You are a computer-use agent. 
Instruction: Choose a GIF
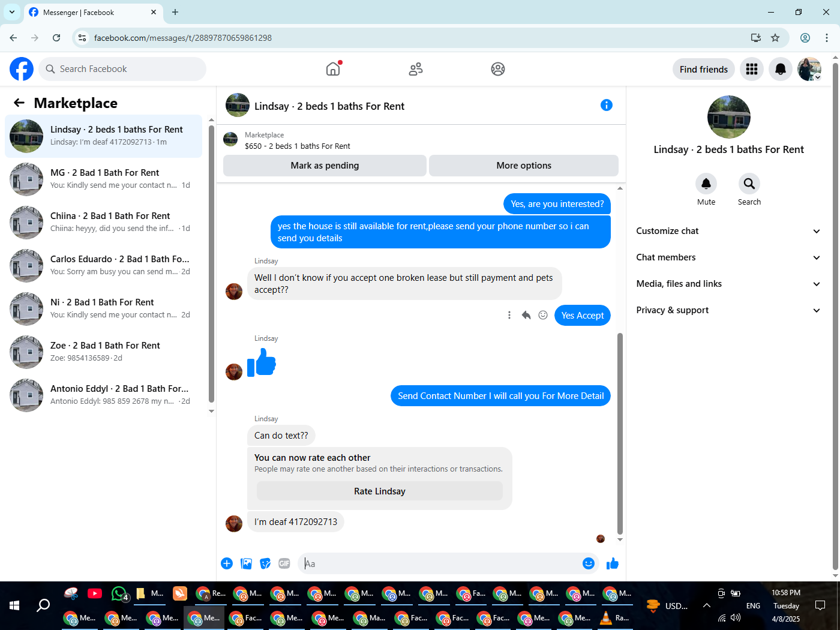coord(284,563)
